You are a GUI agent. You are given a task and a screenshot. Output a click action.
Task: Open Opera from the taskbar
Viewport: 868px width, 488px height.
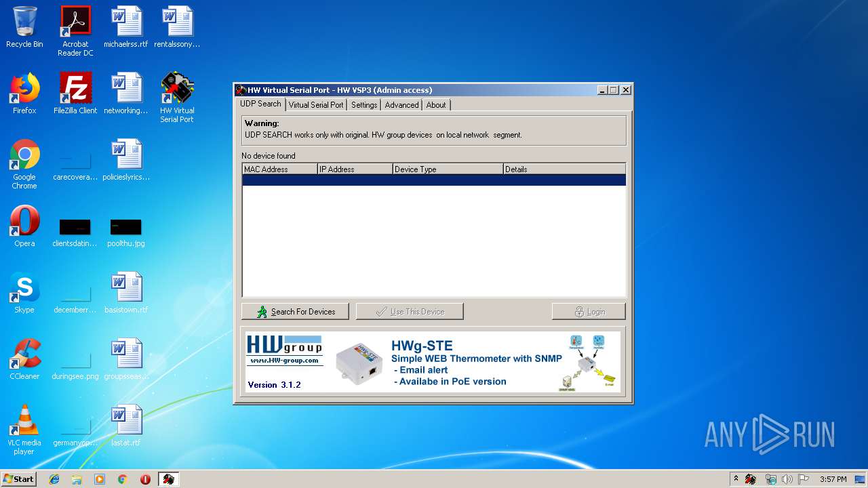click(x=145, y=479)
